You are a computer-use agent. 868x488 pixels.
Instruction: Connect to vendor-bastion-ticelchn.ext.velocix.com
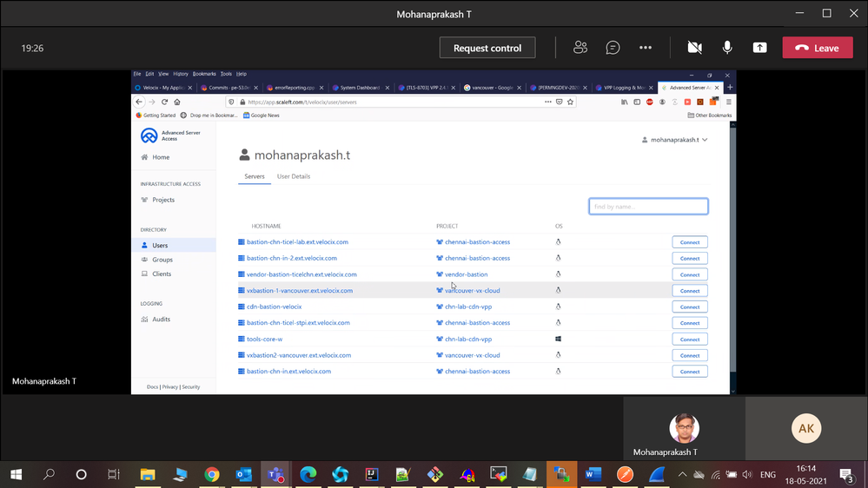(x=690, y=274)
